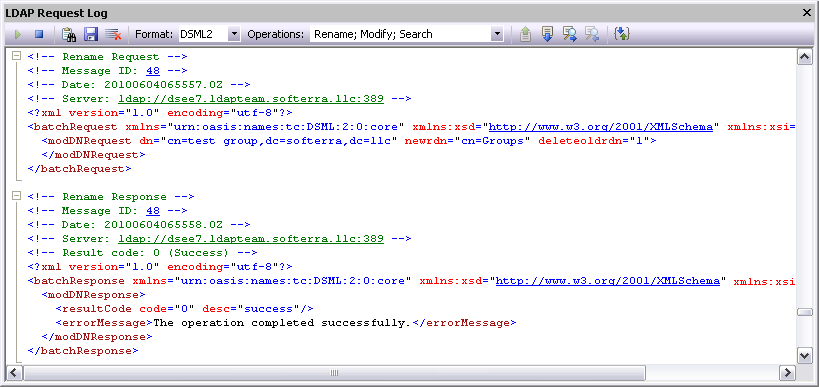Click the braces with arrows toolbar icon
The width and height of the screenshot is (819, 387).
622,34
